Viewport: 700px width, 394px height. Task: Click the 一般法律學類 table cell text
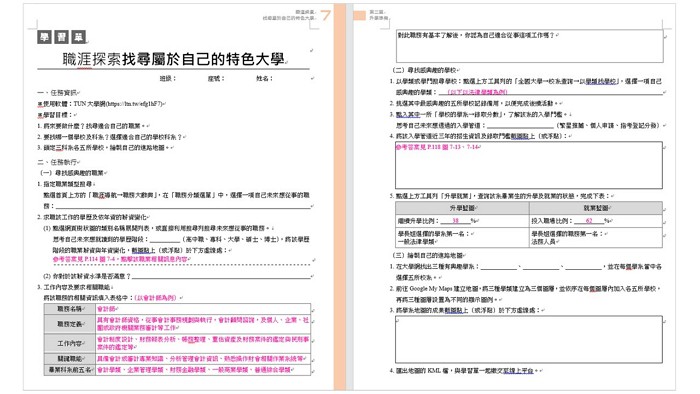click(417, 241)
